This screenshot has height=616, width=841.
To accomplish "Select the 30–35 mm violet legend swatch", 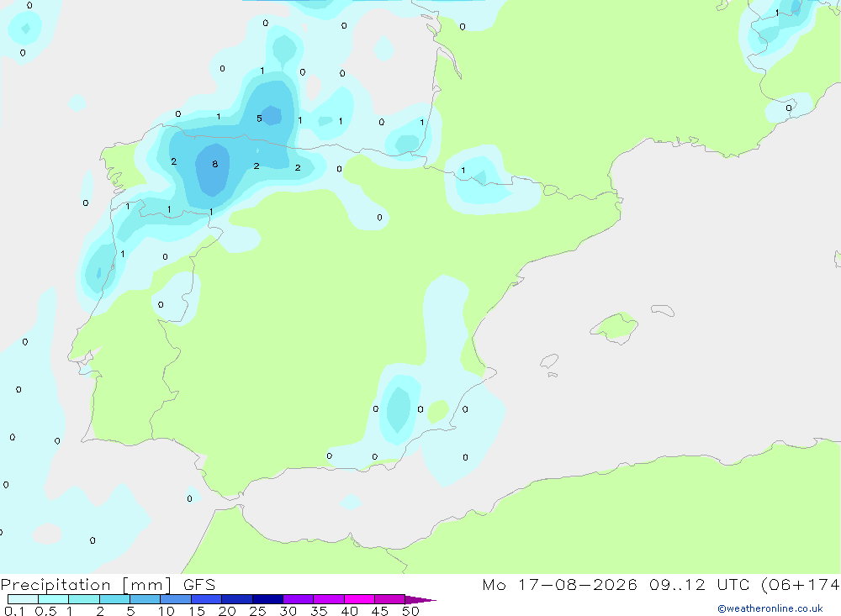I will pyautogui.click(x=299, y=599).
